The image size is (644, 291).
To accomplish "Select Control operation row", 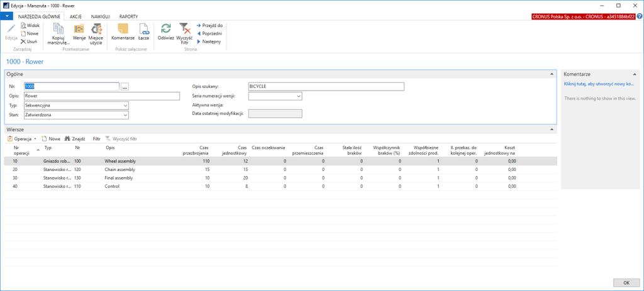I will pyautogui.click(x=280, y=186).
